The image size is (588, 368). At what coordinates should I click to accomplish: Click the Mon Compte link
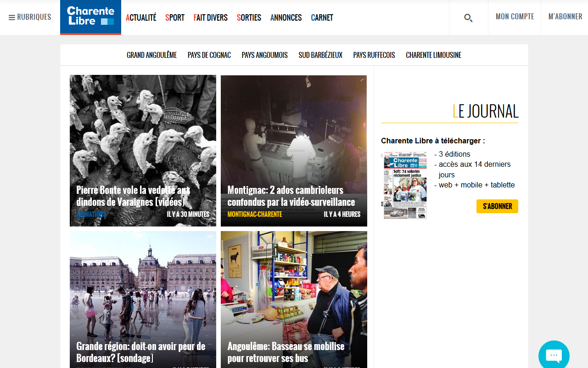[x=515, y=17]
